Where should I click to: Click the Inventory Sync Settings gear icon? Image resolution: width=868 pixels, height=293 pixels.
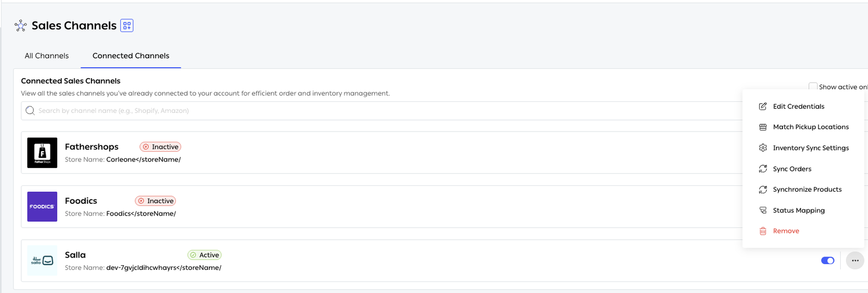(763, 148)
